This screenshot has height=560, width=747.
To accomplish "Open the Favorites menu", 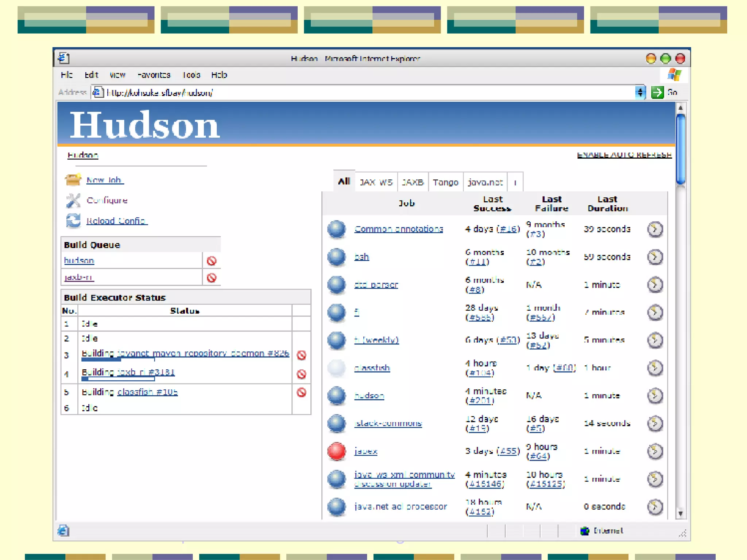I will coord(154,75).
